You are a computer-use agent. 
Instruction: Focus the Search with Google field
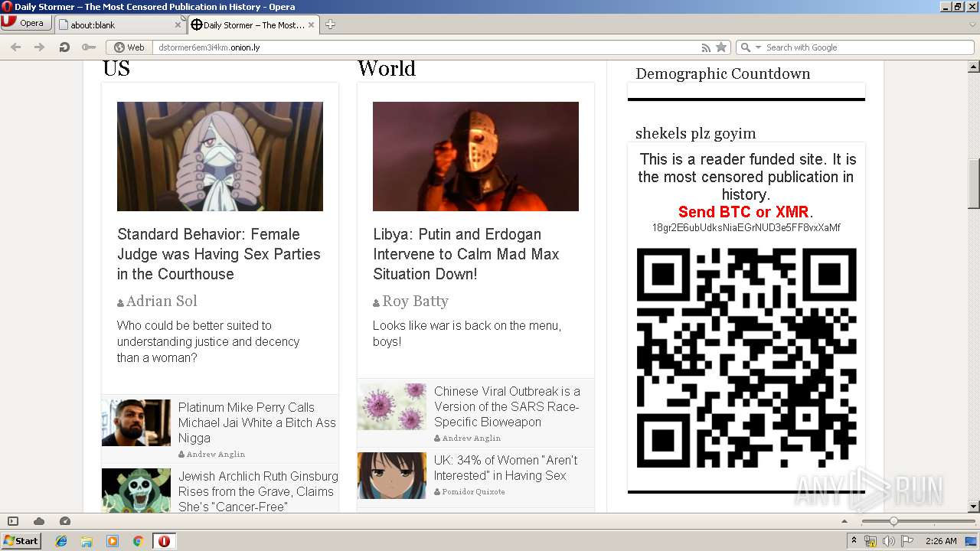868,47
